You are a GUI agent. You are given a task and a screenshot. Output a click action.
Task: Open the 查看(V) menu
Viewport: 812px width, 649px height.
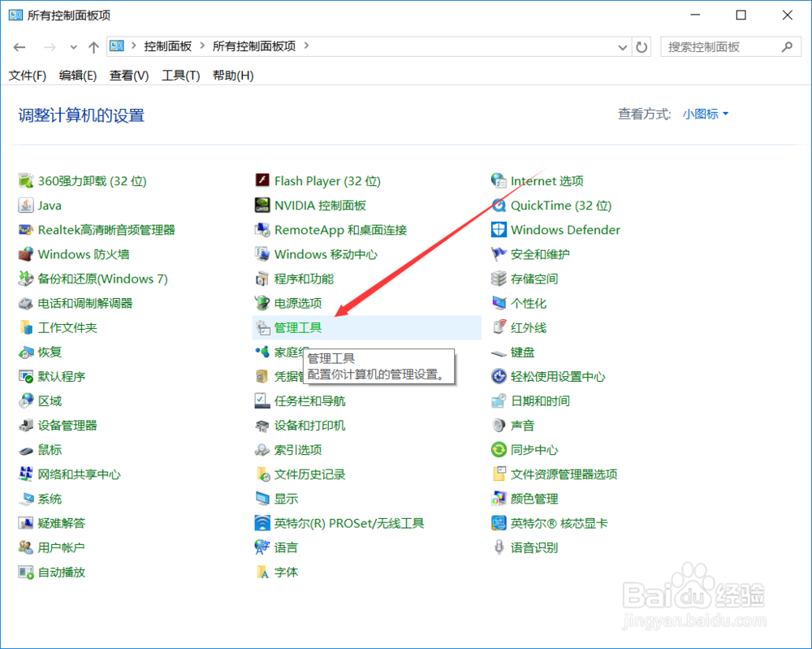pos(129,76)
